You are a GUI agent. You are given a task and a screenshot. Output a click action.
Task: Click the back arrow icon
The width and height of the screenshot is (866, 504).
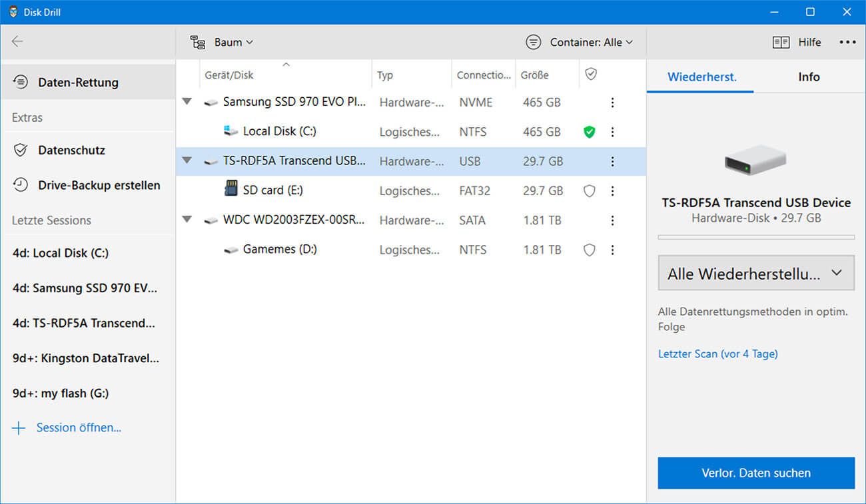(17, 41)
